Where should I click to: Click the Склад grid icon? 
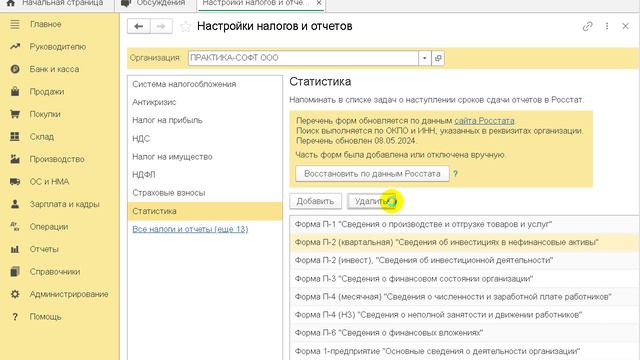tap(15, 136)
